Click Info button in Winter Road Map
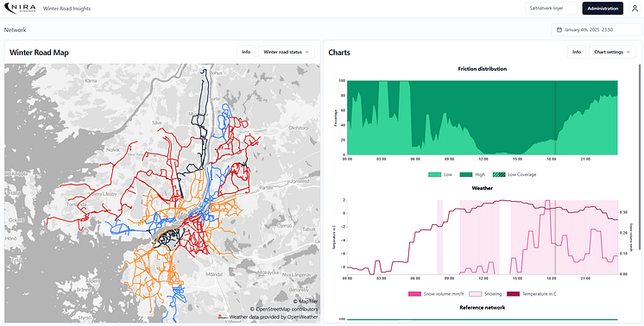Screen dimensions: 644x326 pyautogui.click(x=246, y=52)
